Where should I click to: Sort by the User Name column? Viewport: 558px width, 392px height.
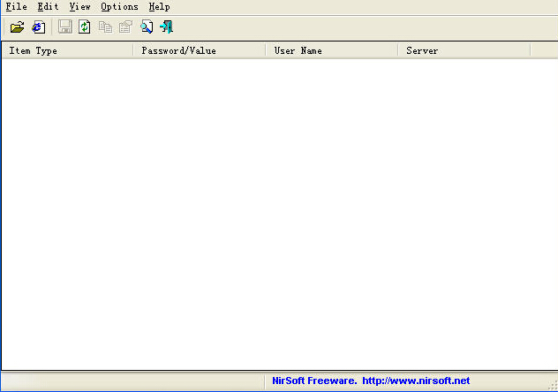pyautogui.click(x=331, y=50)
